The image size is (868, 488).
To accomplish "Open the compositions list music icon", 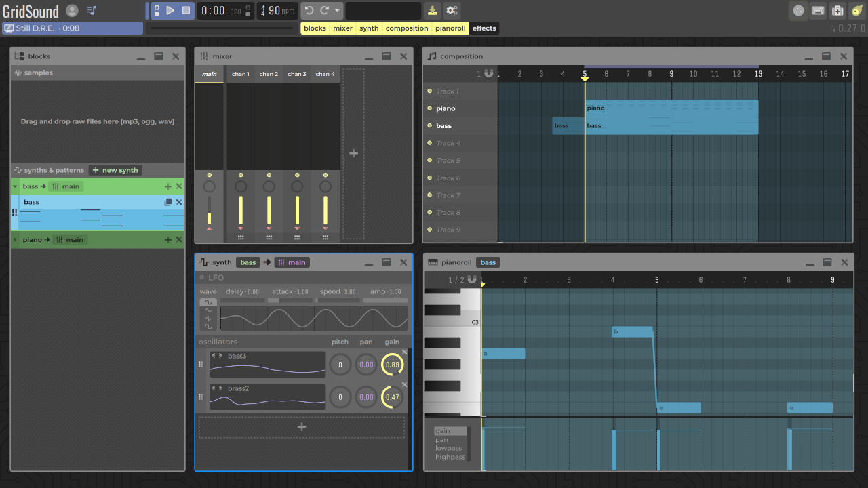I will pos(92,10).
